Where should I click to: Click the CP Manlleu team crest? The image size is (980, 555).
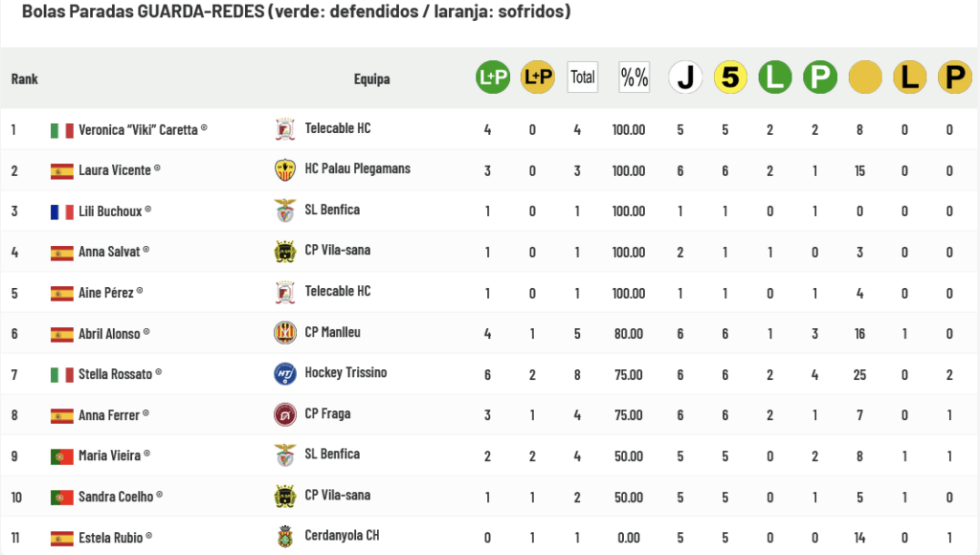tap(284, 333)
